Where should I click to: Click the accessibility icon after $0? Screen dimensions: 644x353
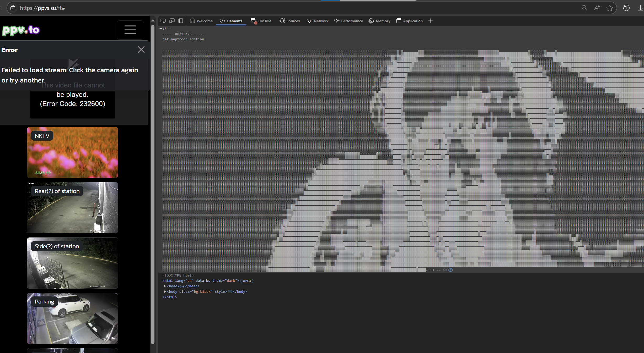click(x=450, y=270)
